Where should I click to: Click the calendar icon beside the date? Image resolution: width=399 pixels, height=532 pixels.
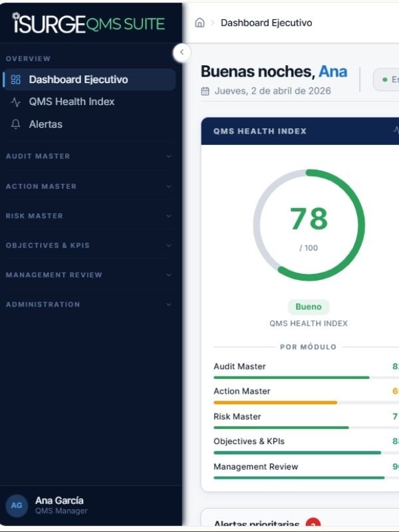click(205, 91)
